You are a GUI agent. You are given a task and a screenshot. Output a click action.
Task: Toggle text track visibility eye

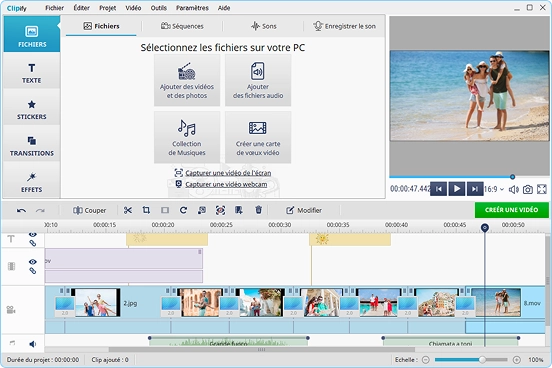(33, 235)
